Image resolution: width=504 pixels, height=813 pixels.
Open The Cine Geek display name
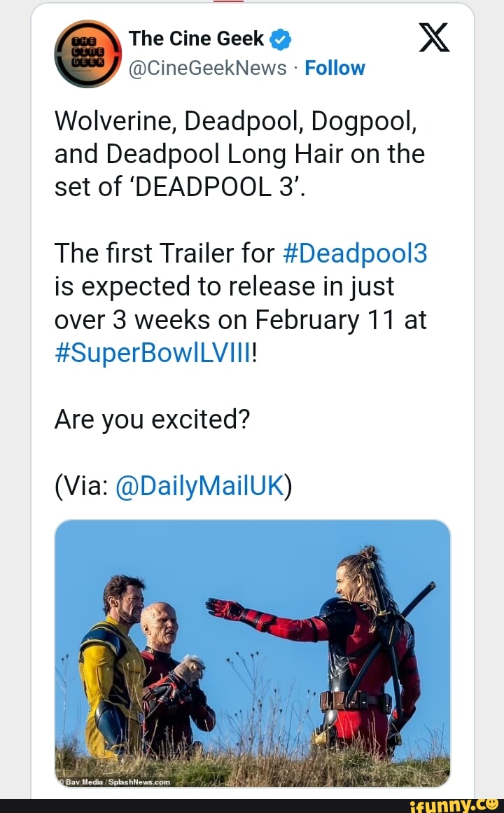197,39
